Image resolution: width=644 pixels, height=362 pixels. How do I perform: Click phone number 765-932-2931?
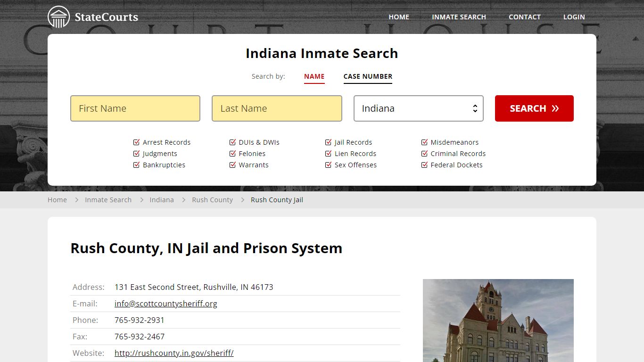tap(140, 320)
